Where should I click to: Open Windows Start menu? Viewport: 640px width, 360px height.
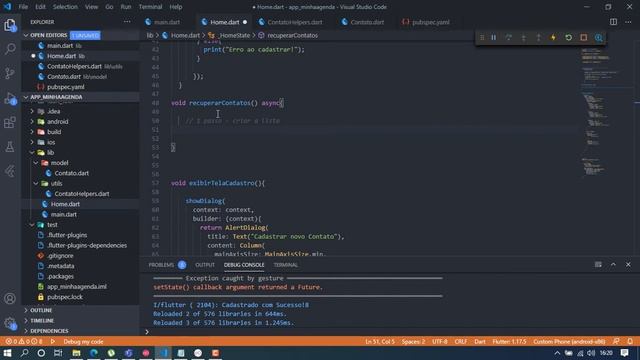tap(7, 353)
